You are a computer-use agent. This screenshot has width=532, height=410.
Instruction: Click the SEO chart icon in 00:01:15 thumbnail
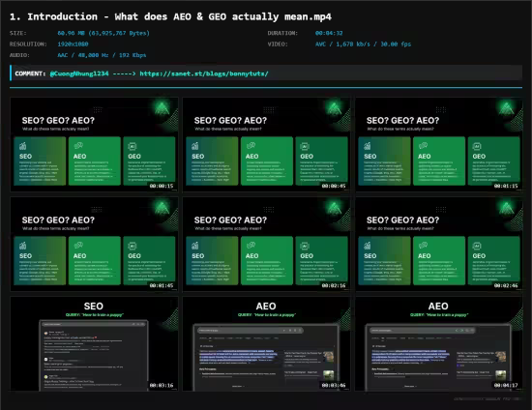click(x=368, y=146)
